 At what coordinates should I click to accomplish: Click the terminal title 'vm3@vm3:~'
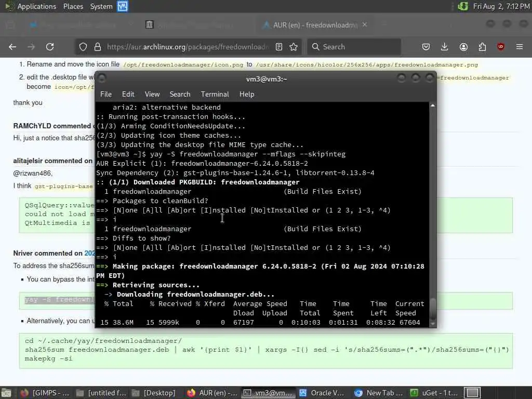point(267,79)
